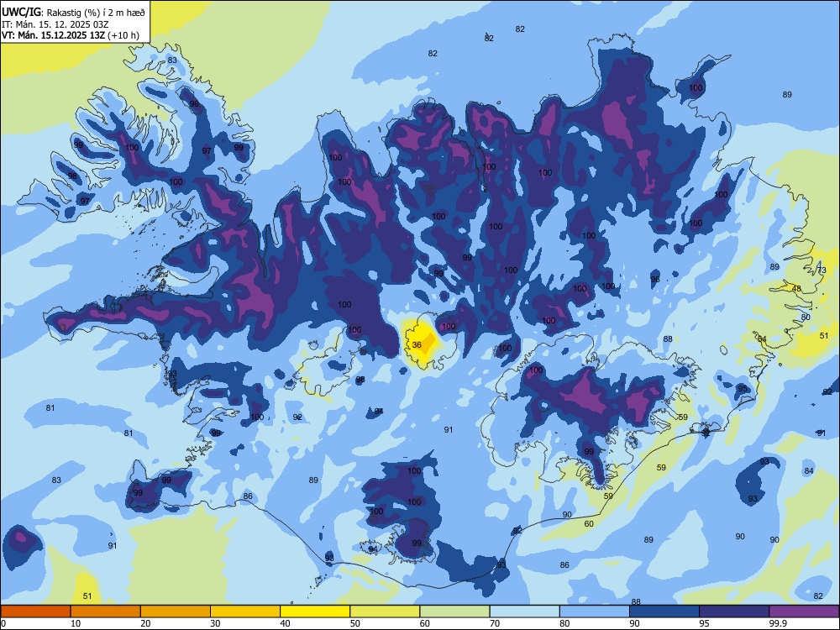This screenshot has height=630, width=840.
Task: Click the '99.9' legend scale label
Action: pyautogui.click(x=778, y=623)
